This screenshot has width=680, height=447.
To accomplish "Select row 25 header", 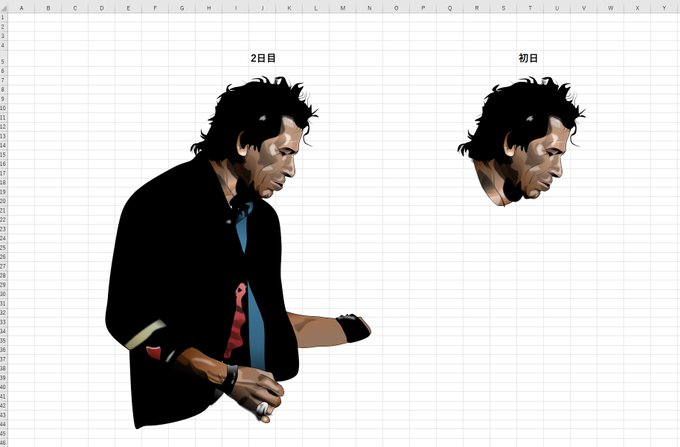I will (x=3, y=248).
